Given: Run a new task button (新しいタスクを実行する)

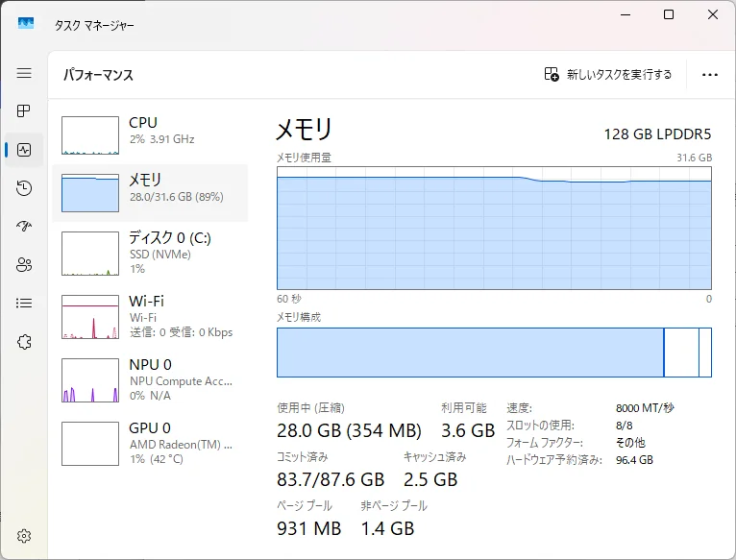Looking at the screenshot, I should [x=608, y=75].
